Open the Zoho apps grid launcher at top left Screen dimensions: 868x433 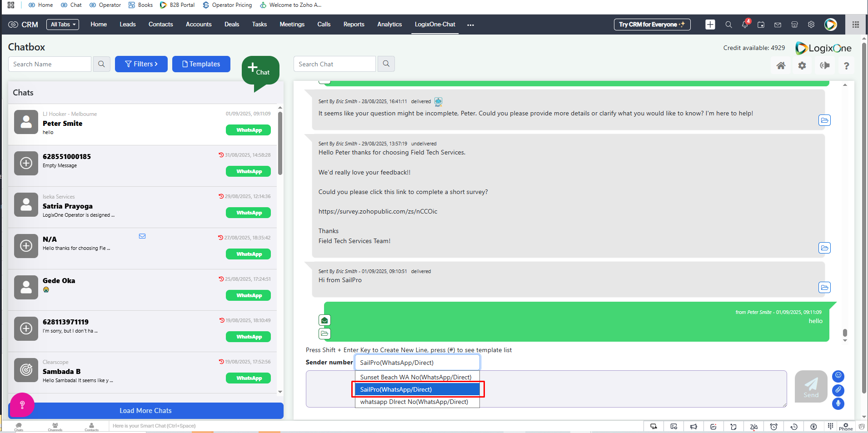click(x=11, y=5)
